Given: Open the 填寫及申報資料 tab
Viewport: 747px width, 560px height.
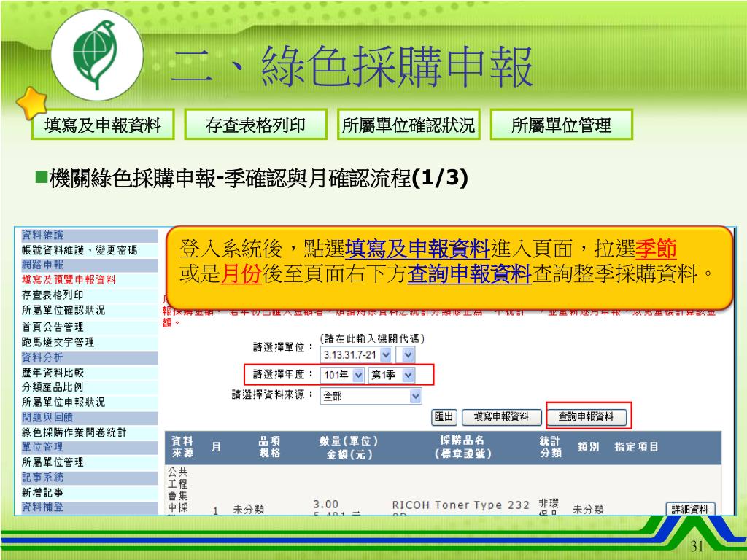Looking at the screenshot, I should tap(103, 125).
